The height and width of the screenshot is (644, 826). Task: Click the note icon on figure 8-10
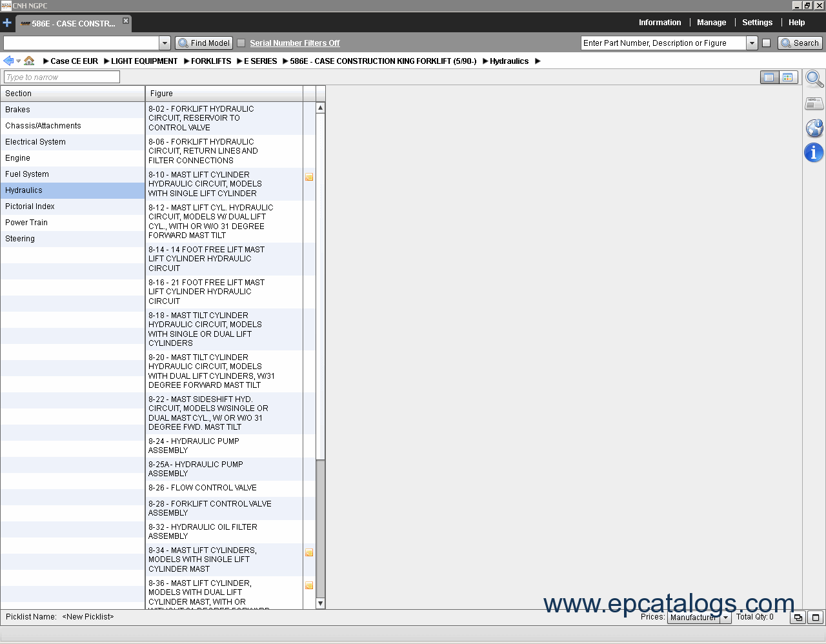(x=309, y=177)
